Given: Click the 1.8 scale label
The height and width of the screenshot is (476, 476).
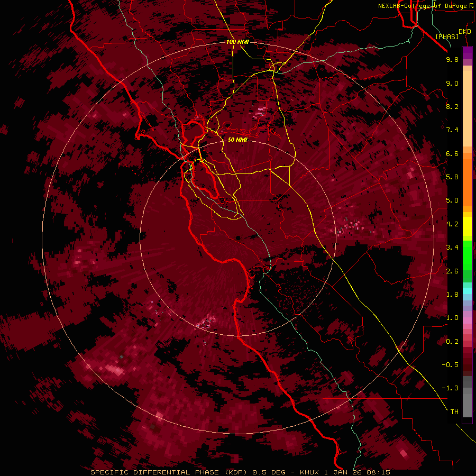Looking at the screenshot, I should point(452,295).
